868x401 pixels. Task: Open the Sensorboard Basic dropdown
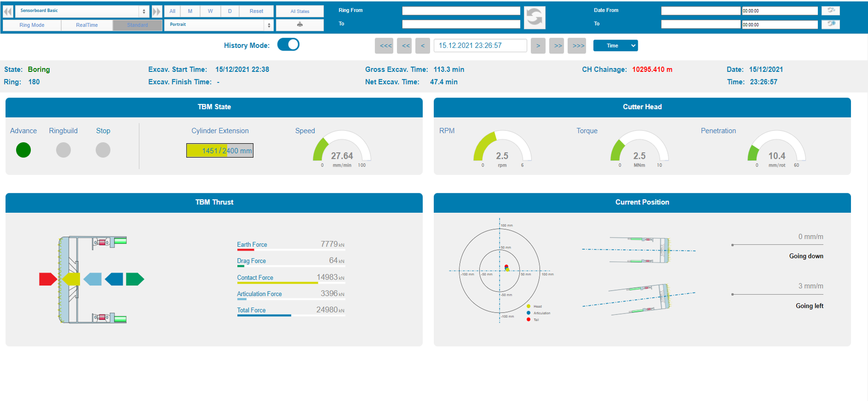coord(82,11)
